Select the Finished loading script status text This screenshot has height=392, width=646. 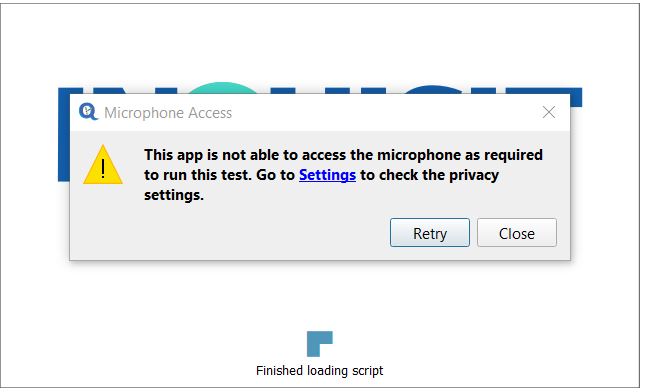[319, 371]
